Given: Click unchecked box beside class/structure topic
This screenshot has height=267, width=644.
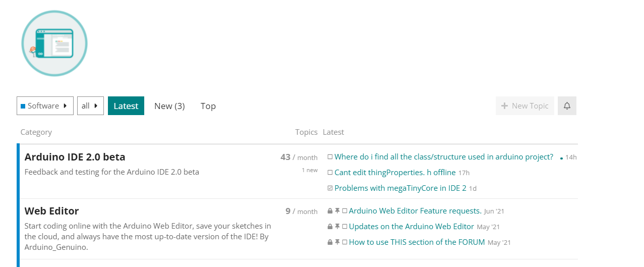Looking at the screenshot, I should (x=330, y=157).
